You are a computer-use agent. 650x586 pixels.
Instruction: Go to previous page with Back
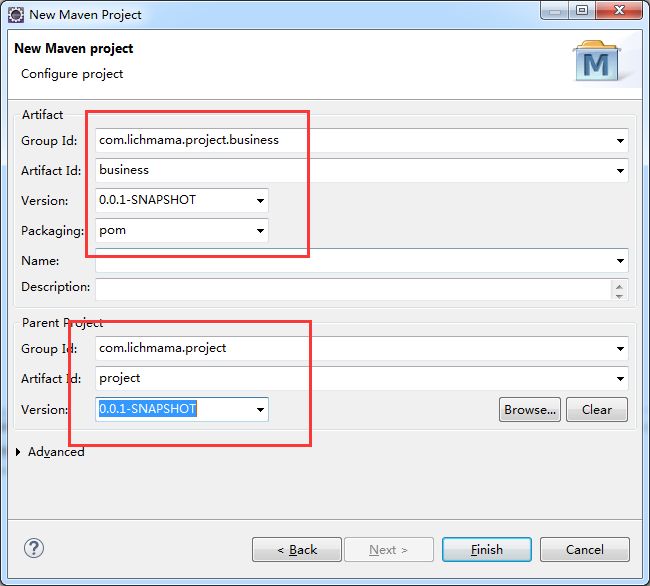tap(297, 550)
